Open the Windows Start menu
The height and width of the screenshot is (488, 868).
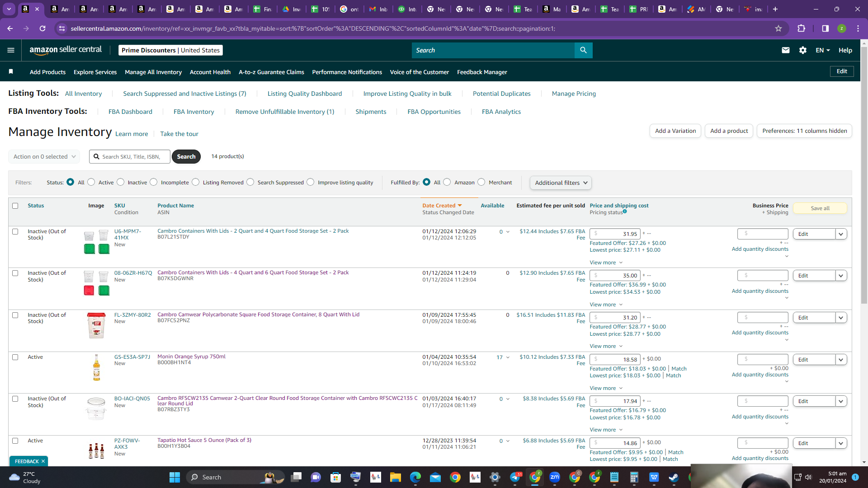(175, 477)
